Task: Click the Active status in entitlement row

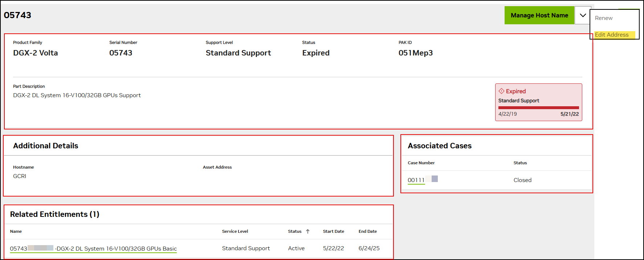Action: click(296, 248)
